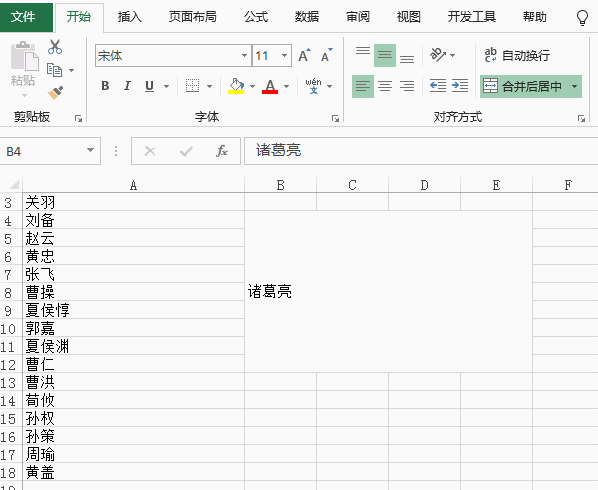Switch to 数据 Data tab
The height and width of the screenshot is (490, 598).
coord(307,17)
